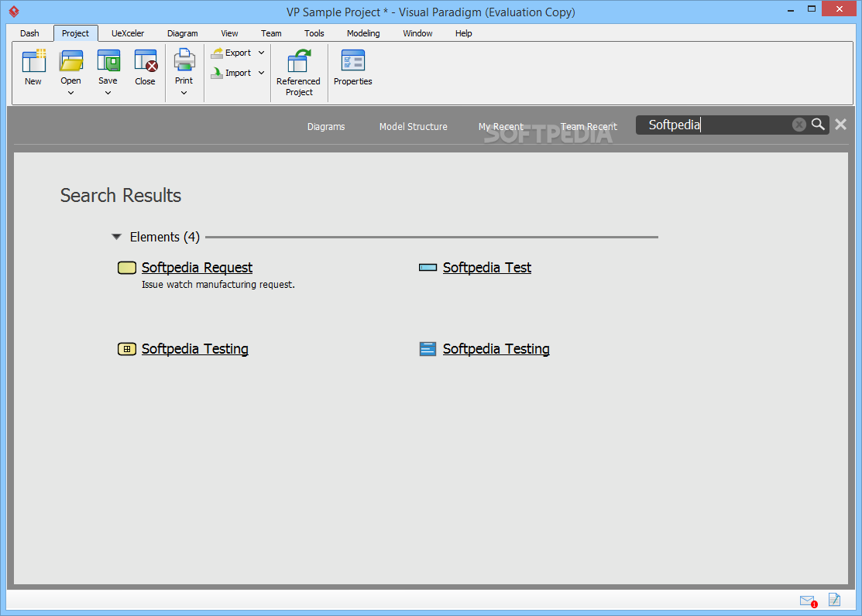Expand the Open dropdown arrow
Image resolution: width=862 pixels, height=616 pixels.
pyautogui.click(x=71, y=93)
